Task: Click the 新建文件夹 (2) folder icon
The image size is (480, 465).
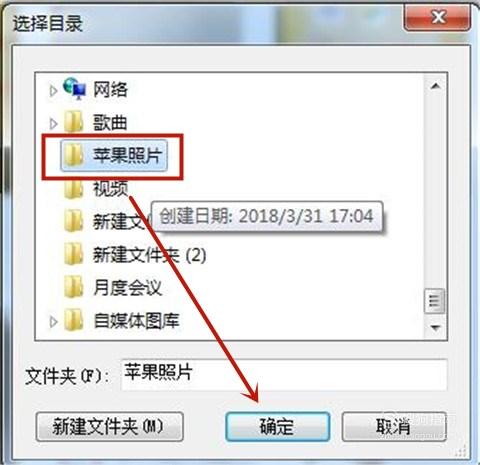Action: pyautogui.click(x=73, y=254)
